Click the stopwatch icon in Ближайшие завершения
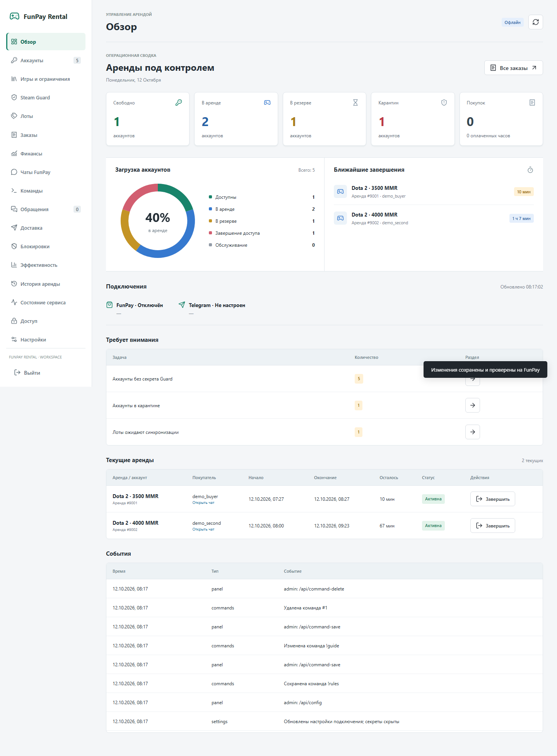This screenshot has height=756, width=557. 530,170
